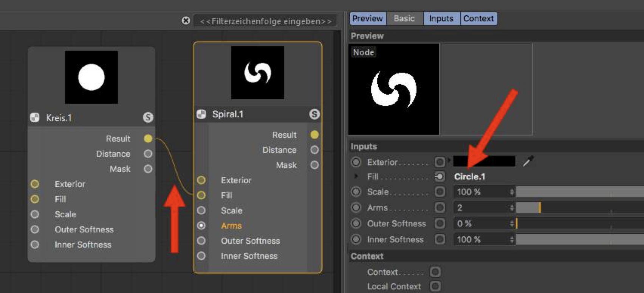Pick Exterior color with eyedropper
The width and height of the screenshot is (644, 293).
coord(528,161)
